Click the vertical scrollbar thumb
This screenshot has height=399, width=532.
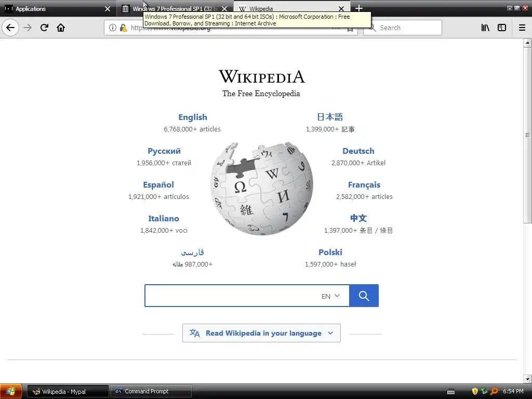pyautogui.click(x=527, y=135)
